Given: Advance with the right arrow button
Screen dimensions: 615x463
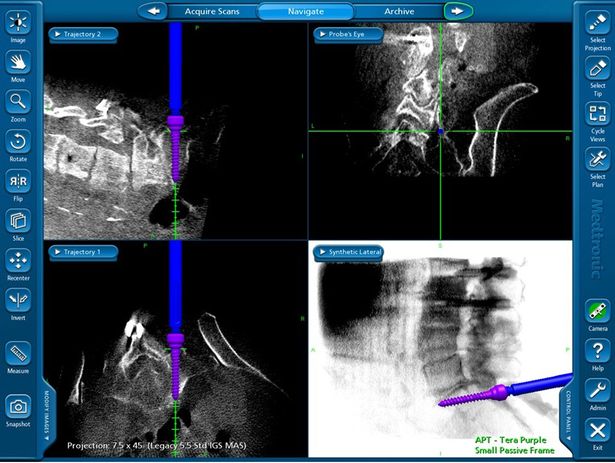Looking at the screenshot, I should click(458, 11).
